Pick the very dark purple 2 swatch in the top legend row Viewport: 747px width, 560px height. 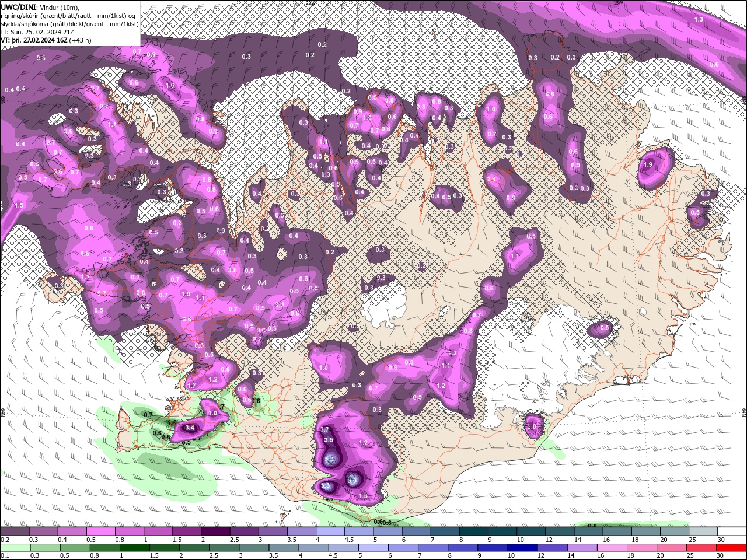pos(215,531)
